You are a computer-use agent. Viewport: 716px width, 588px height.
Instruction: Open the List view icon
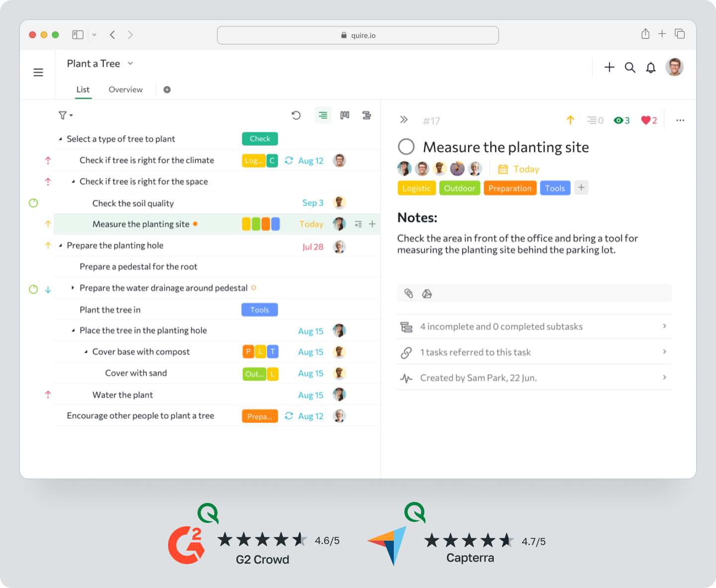[x=323, y=115]
